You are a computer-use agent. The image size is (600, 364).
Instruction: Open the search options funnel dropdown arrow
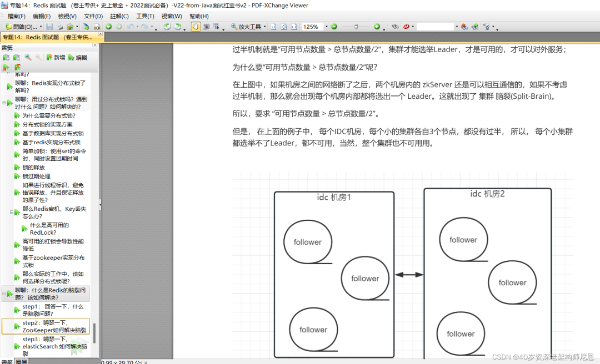[493, 27]
